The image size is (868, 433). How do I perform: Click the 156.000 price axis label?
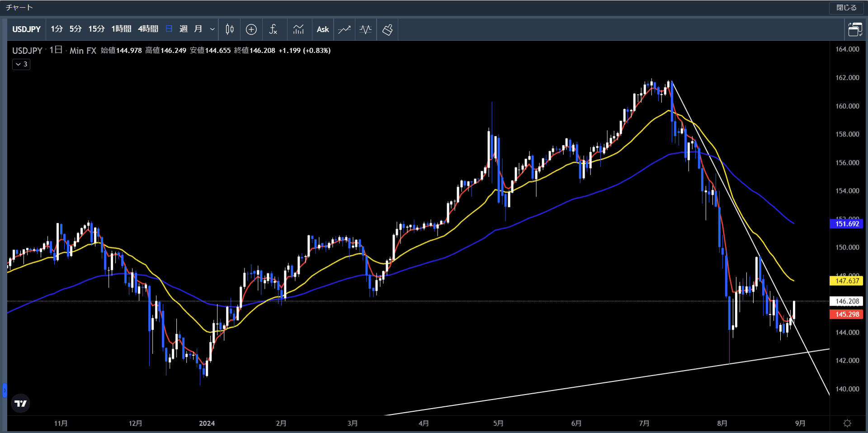[847, 163]
